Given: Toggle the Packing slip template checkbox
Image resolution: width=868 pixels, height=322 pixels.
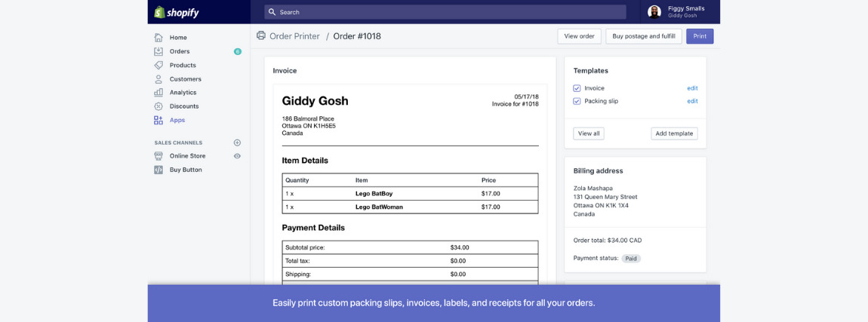Looking at the screenshot, I should click(577, 101).
